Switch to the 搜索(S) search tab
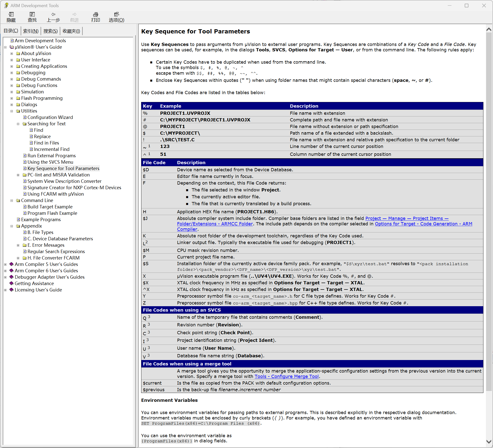 pos(50,31)
